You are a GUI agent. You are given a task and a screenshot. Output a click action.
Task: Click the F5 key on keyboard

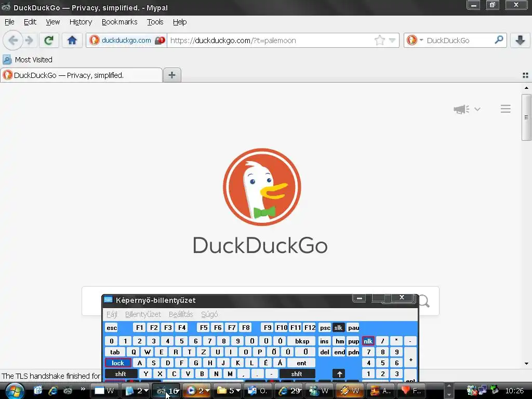tap(204, 328)
